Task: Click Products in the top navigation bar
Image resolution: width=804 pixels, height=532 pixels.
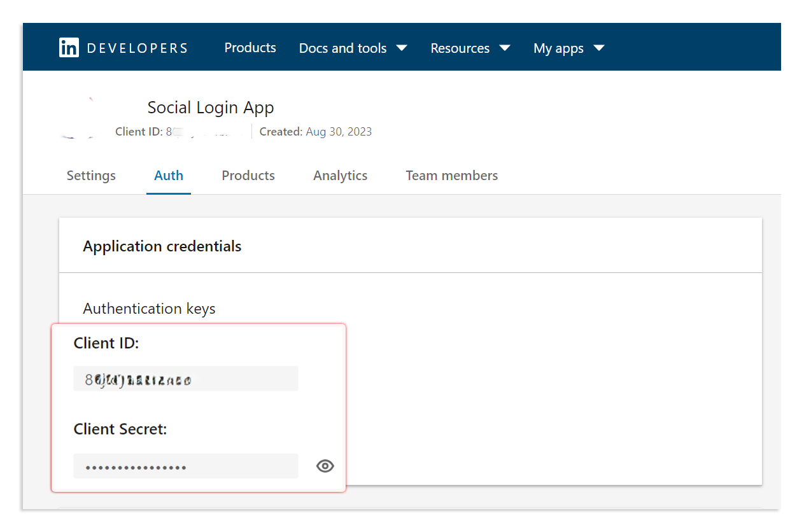Action: pos(250,48)
